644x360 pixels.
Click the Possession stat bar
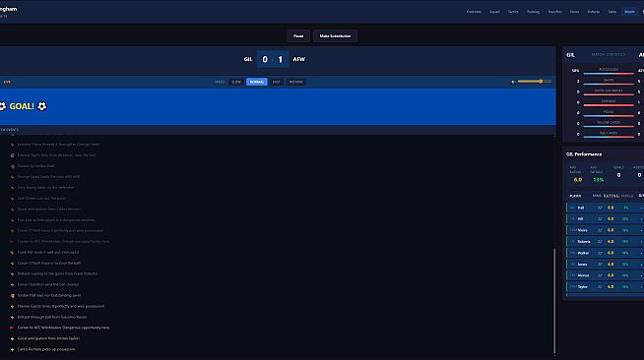coord(609,74)
